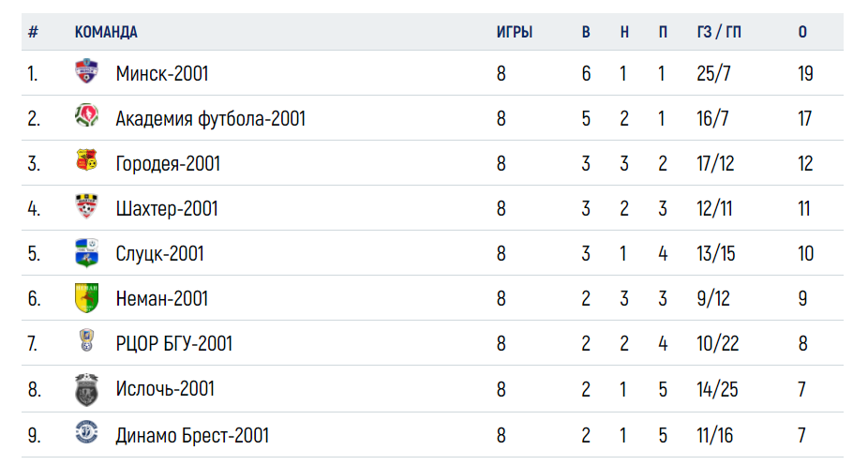Click the Минск-2001 team logo
Viewport: 868px width, 465px height.
[86, 71]
